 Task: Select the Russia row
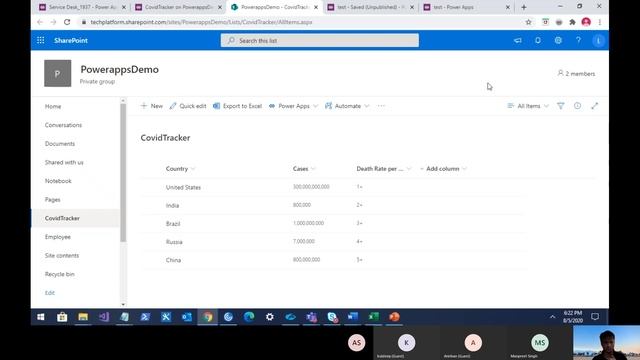[x=333, y=242]
